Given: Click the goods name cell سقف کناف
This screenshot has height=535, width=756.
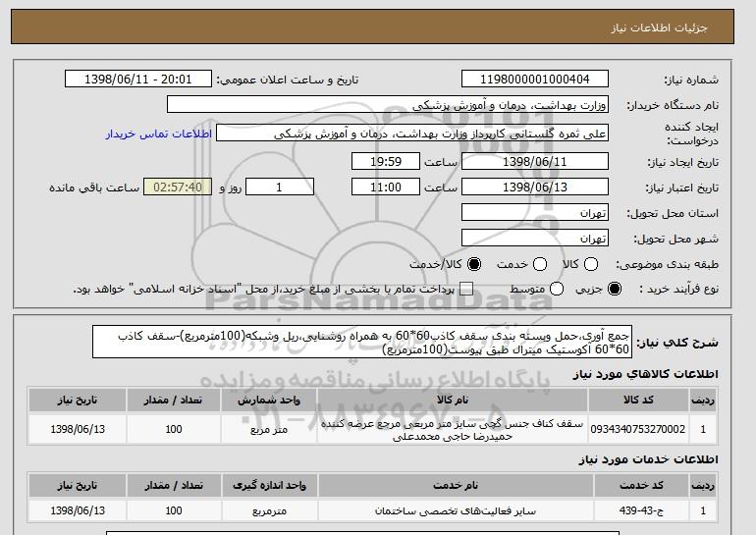Looking at the screenshot, I should click(x=453, y=429).
